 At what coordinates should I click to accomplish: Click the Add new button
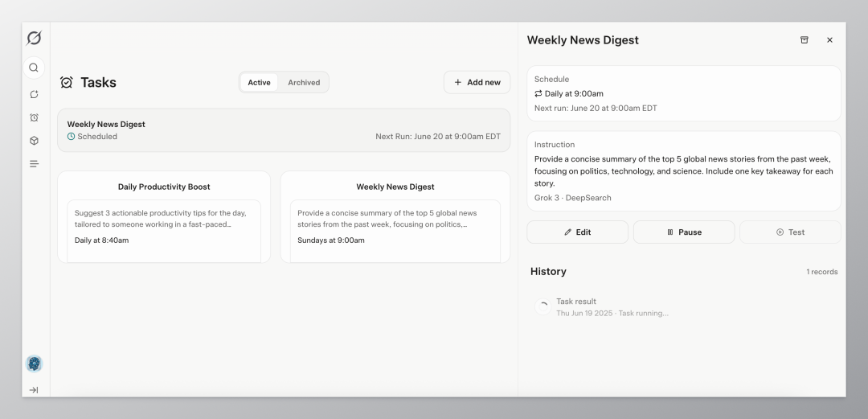(x=477, y=83)
